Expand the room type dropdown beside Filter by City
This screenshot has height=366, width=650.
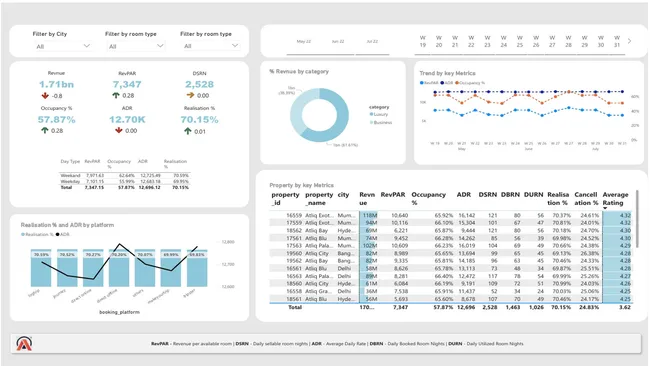(135, 46)
